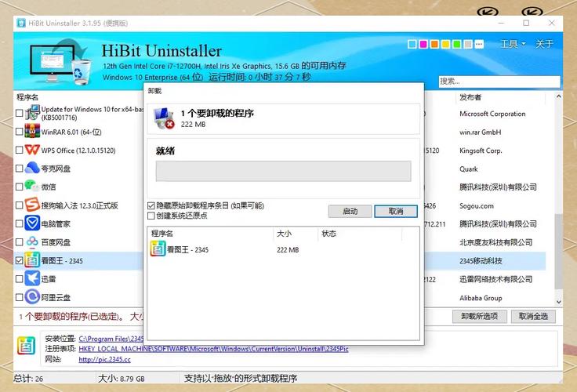Select the orange theme color swatch
Viewport: 577px width, 392px height.
434,44
